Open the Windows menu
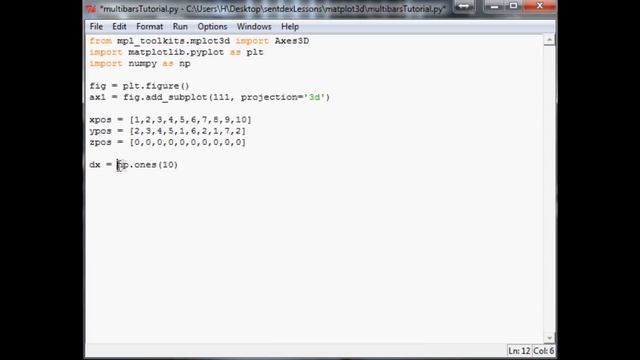Screen dimensions: 640x360 254,27
